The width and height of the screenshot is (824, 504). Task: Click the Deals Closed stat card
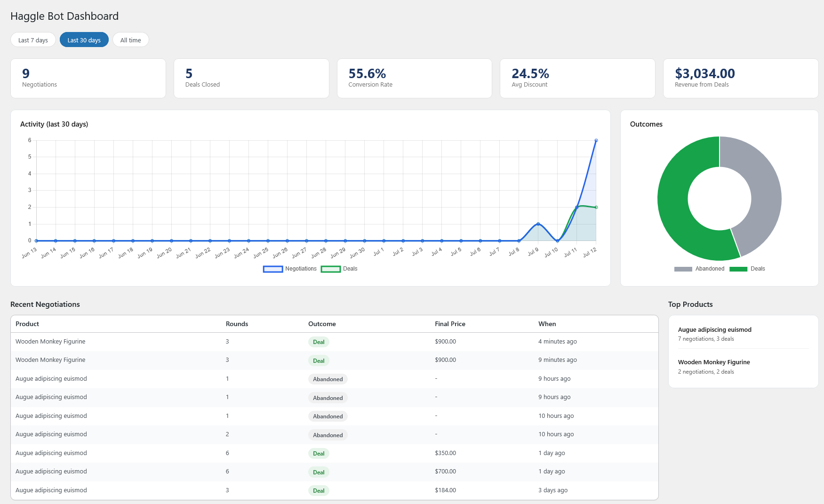(251, 78)
